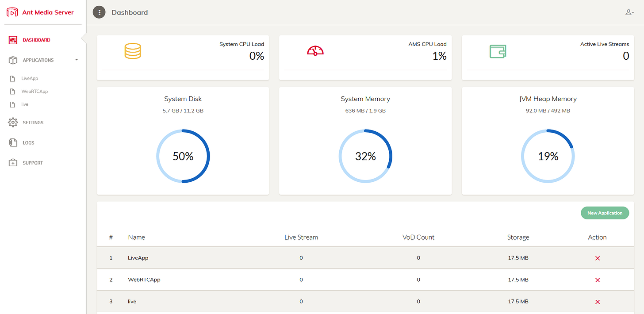Click the System Memory 32% progress ring
This screenshot has width=644, height=314.
pyautogui.click(x=365, y=156)
